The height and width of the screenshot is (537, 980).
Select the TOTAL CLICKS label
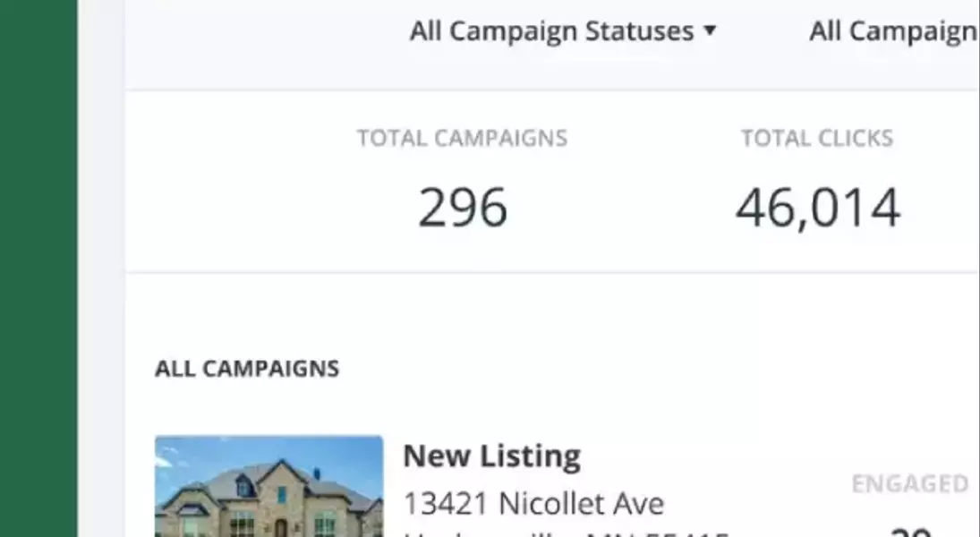point(816,139)
